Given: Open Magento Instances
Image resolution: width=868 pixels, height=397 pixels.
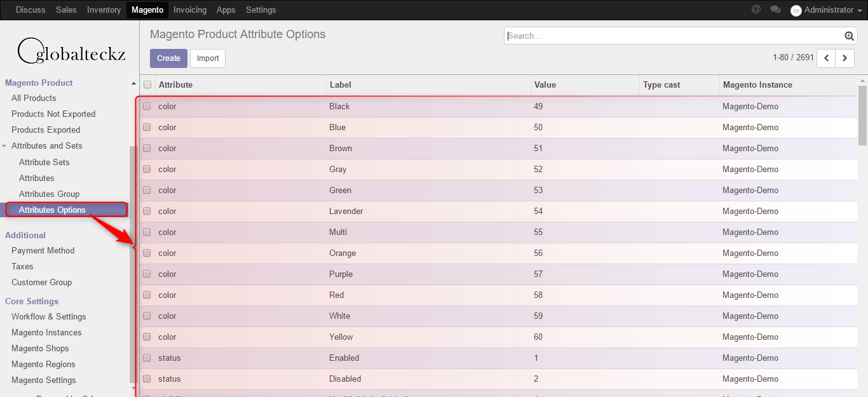Looking at the screenshot, I should pyautogui.click(x=46, y=332).
